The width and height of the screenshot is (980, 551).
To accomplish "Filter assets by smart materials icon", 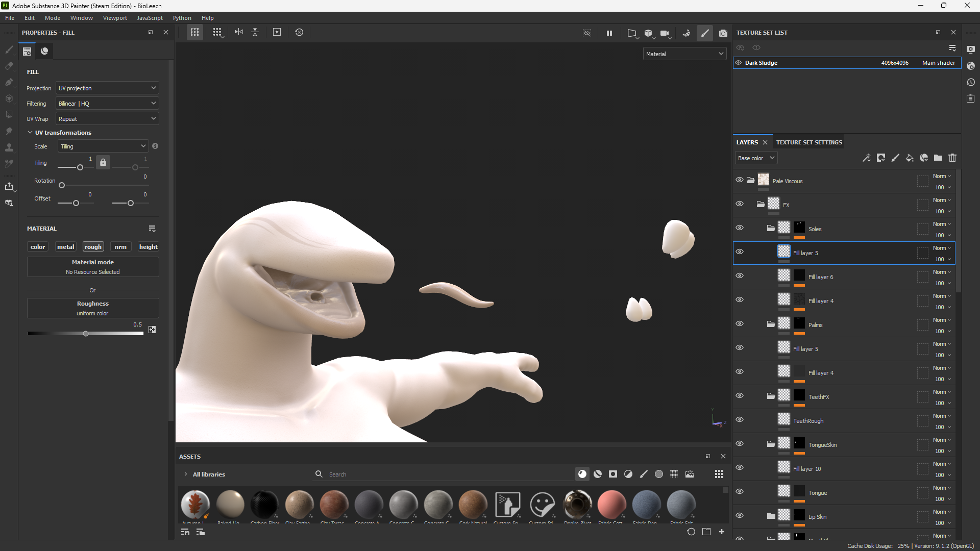I will click(598, 474).
